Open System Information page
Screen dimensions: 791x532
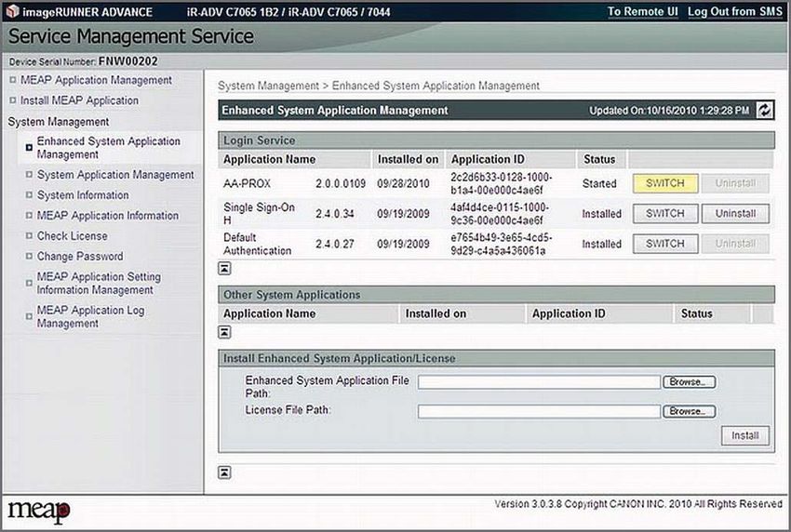[x=83, y=195]
